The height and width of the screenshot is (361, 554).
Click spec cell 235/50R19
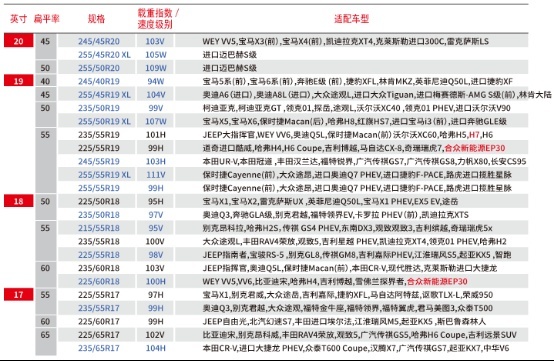pyautogui.click(x=99, y=108)
